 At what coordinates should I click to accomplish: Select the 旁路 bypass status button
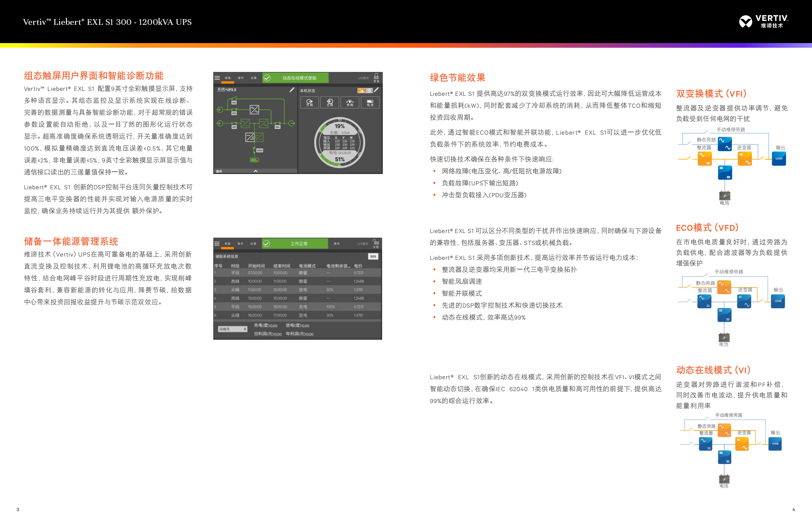click(x=350, y=102)
